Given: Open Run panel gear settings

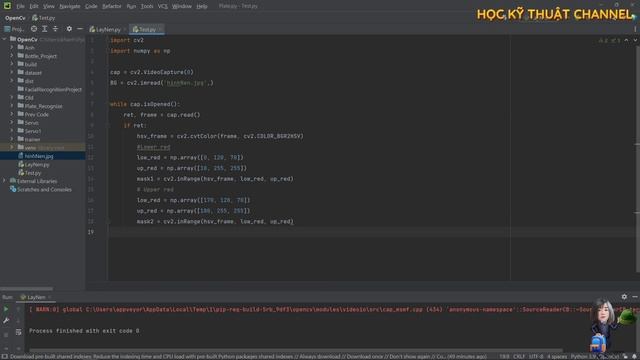Looking at the screenshot, I should click(624, 297).
